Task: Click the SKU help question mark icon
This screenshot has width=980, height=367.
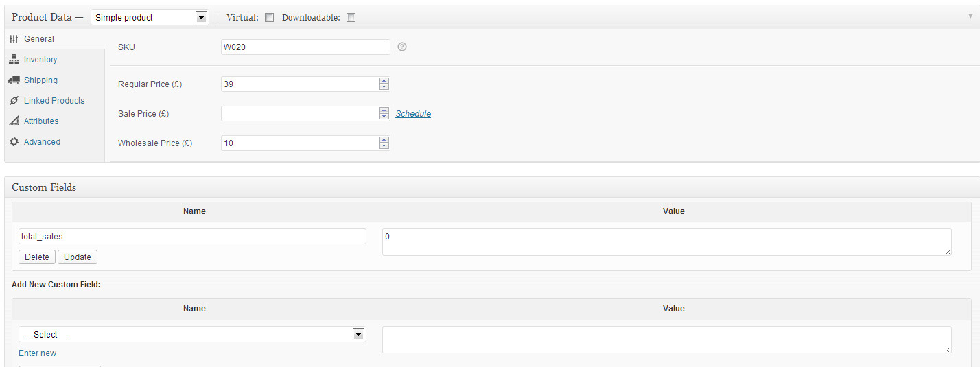Action: tap(402, 47)
